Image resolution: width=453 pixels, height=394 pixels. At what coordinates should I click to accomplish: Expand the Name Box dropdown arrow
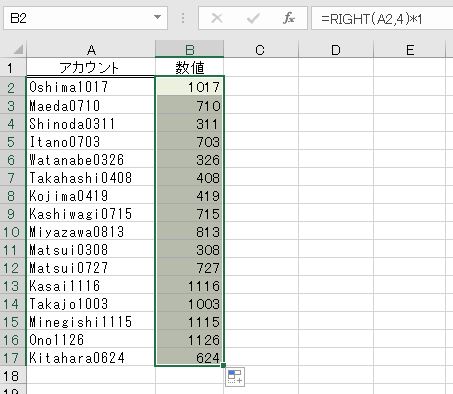157,17
